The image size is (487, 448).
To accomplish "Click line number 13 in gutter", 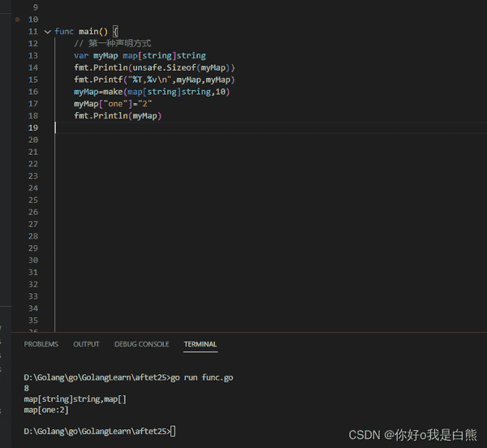I will (x=32, y=55).
